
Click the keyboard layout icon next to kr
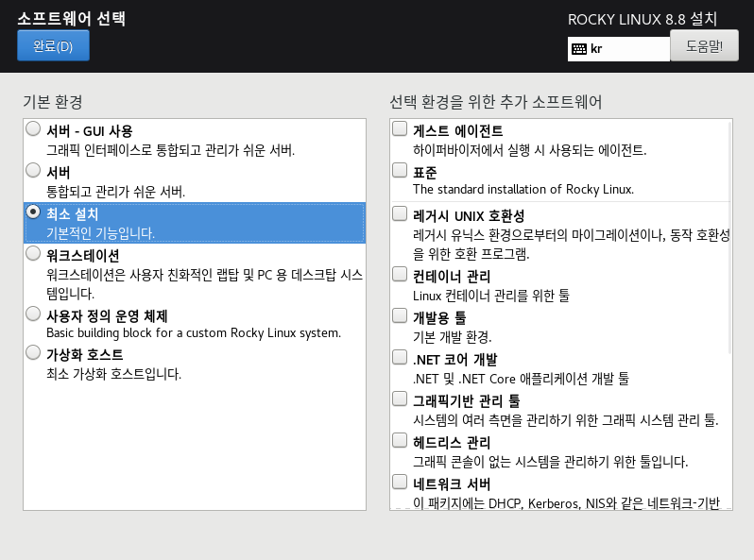[579, 49]
